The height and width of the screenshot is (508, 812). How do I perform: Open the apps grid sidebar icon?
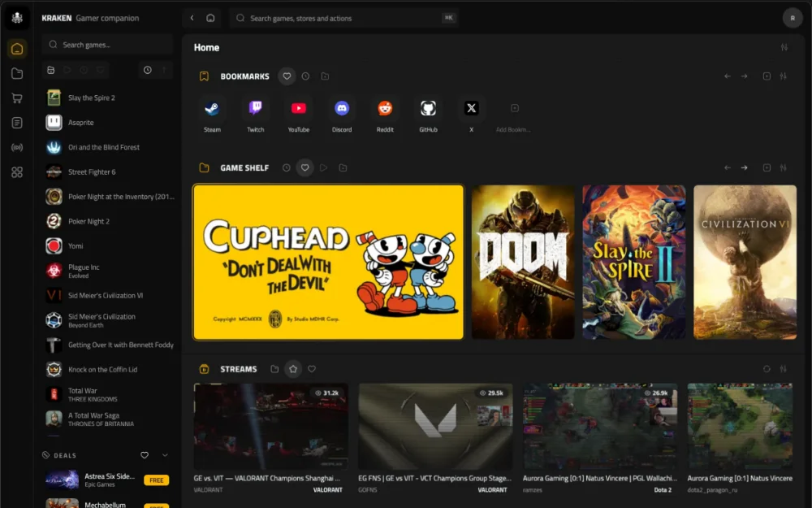pyautogui.click(x=17, y=172)
